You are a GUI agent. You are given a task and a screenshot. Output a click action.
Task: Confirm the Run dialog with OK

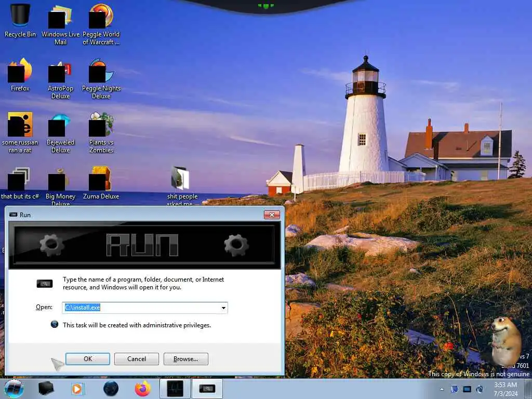(87, 359)
